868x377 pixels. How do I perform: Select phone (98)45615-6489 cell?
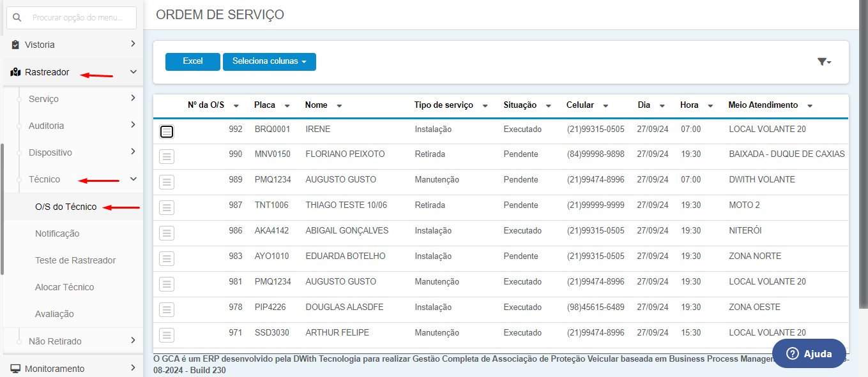tap(596, 307)
